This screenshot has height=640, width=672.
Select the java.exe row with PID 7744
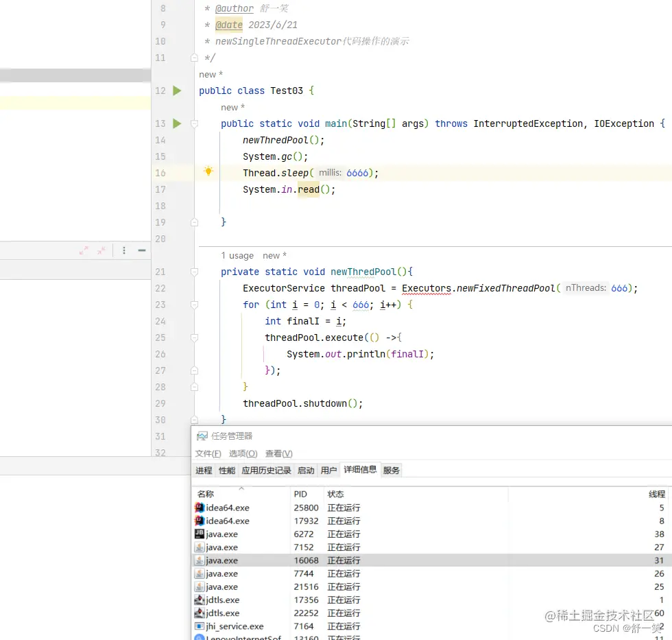[431, 573]
